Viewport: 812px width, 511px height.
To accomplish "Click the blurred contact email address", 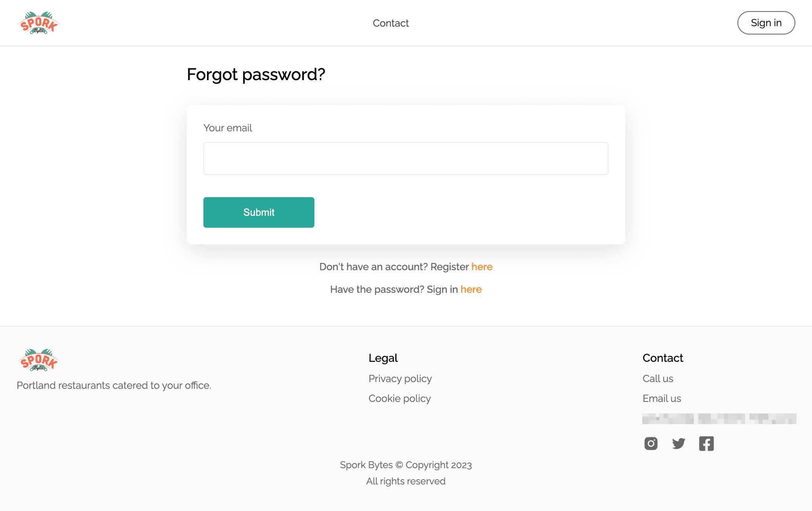I will pos(719,419).
